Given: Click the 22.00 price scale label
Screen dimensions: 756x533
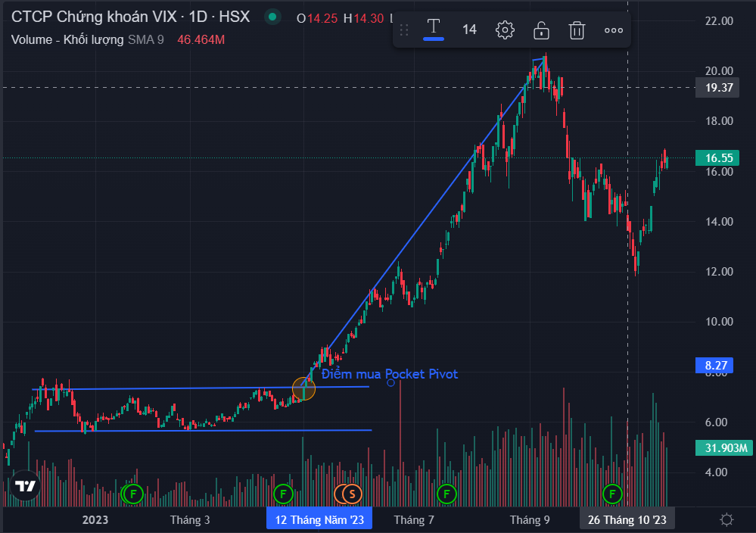Looking at the screenshot, I should pyautogui.click(x=719, y=20).
